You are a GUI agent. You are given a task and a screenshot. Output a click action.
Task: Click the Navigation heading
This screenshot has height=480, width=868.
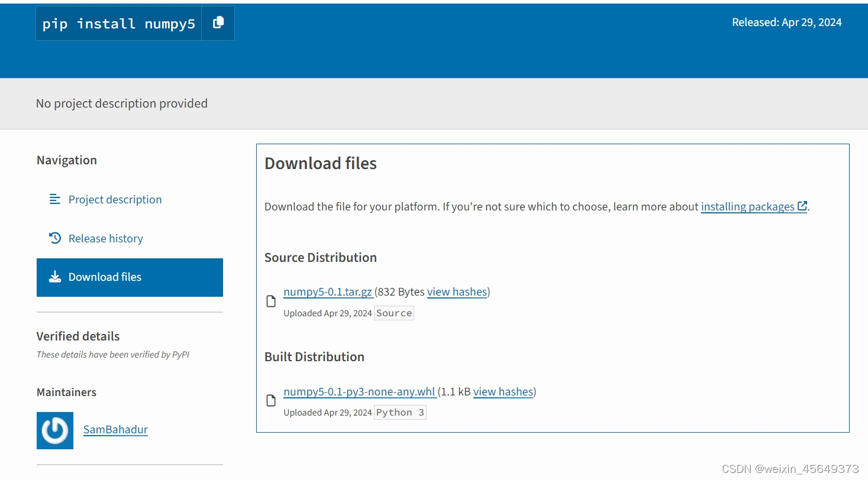click(x=67, y=160)
